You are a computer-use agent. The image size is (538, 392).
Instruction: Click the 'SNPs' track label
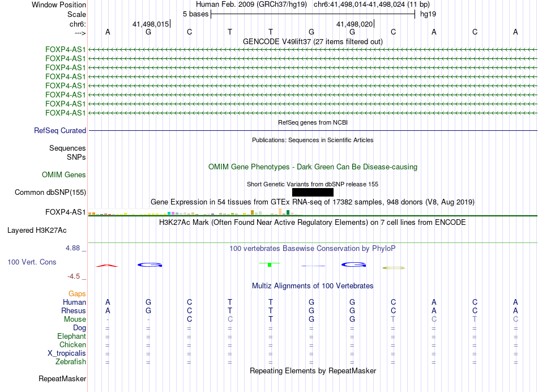(76, 157)
